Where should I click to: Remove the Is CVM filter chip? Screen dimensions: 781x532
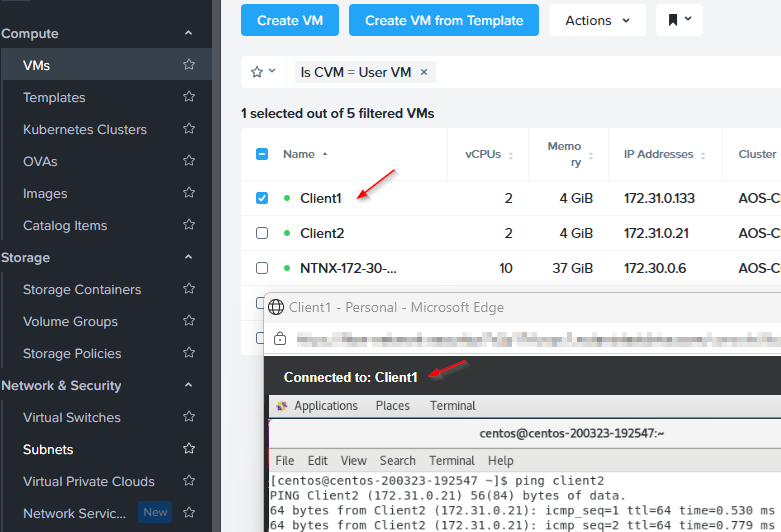(424, 72)
